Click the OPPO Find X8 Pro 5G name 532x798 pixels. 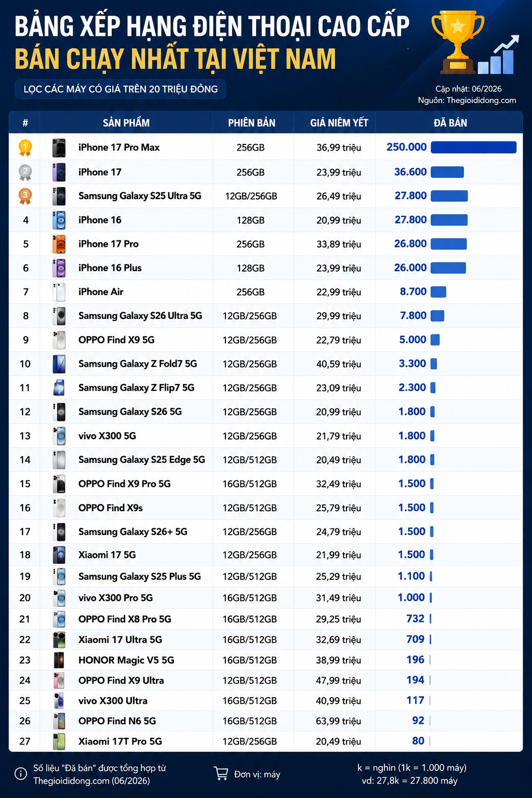pos(125,619)
